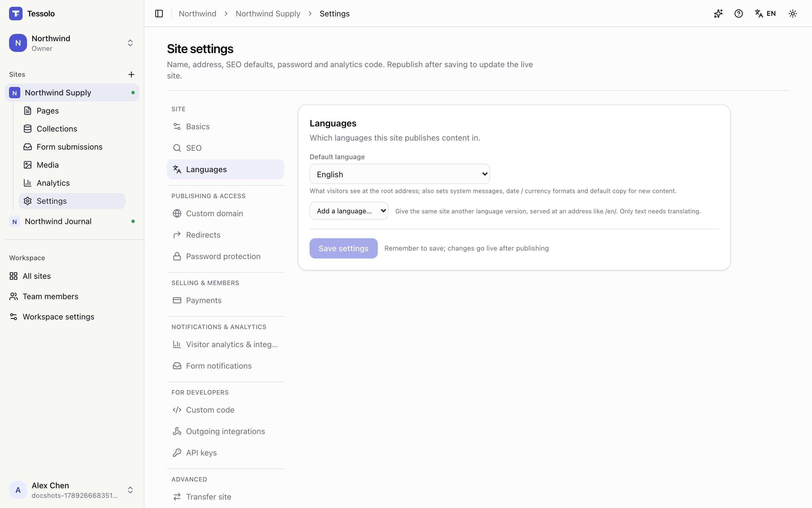Open Collections in the sidebar
The image size is (812, 508).
point(72,129)
